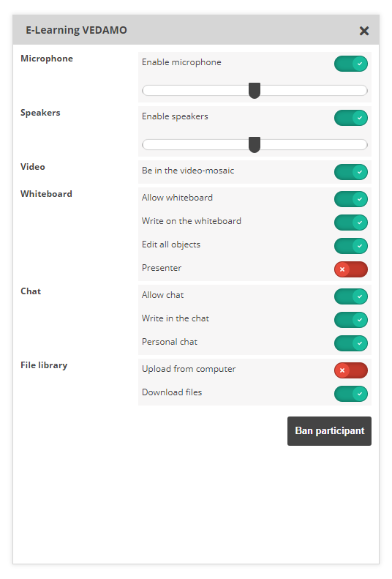Switch off Edit all objects

(x=351, y=245)
